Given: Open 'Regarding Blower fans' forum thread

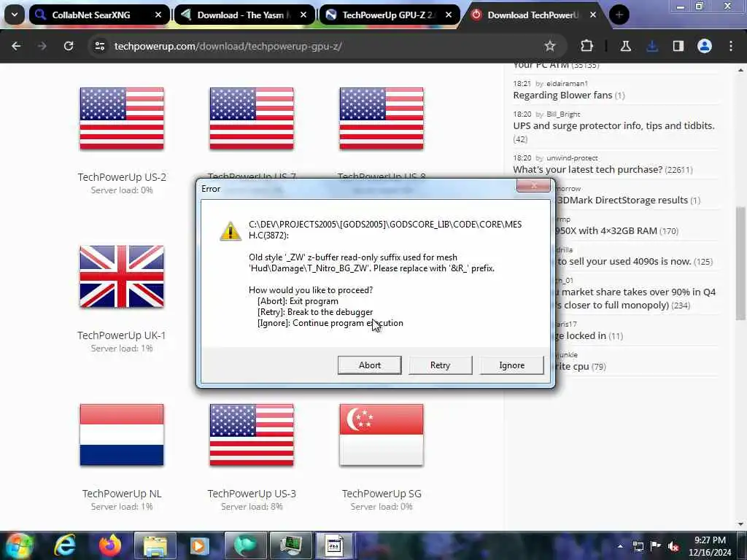Looking at the screenshot, I should (x=562, y=96).
